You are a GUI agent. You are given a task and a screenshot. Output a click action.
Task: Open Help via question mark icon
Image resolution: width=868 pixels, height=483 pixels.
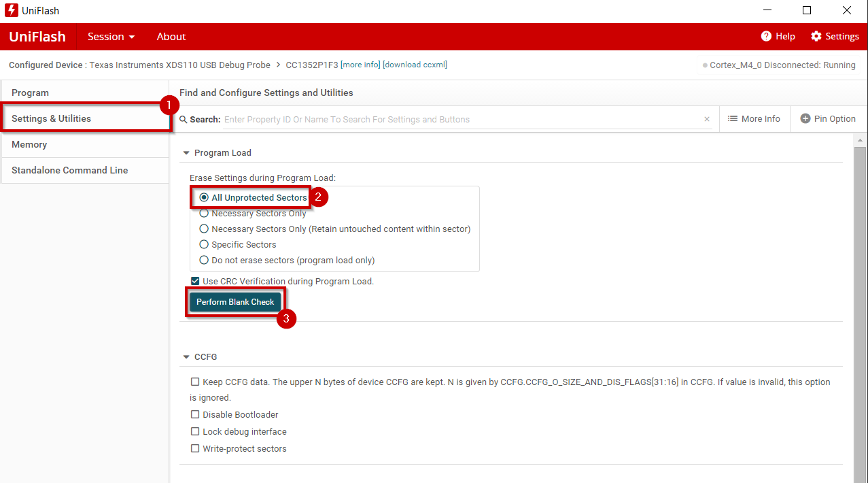click(x=766, y=37)
